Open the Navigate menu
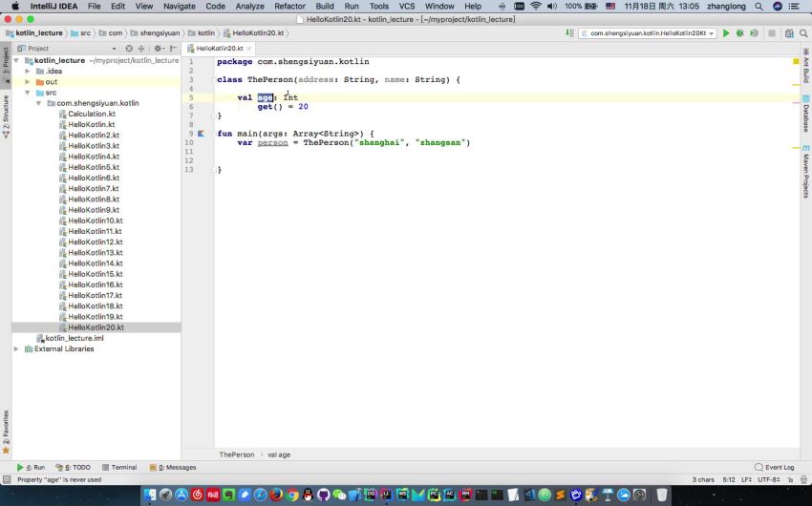The width and height of the screenshot is (812, 506). (180, 7)
